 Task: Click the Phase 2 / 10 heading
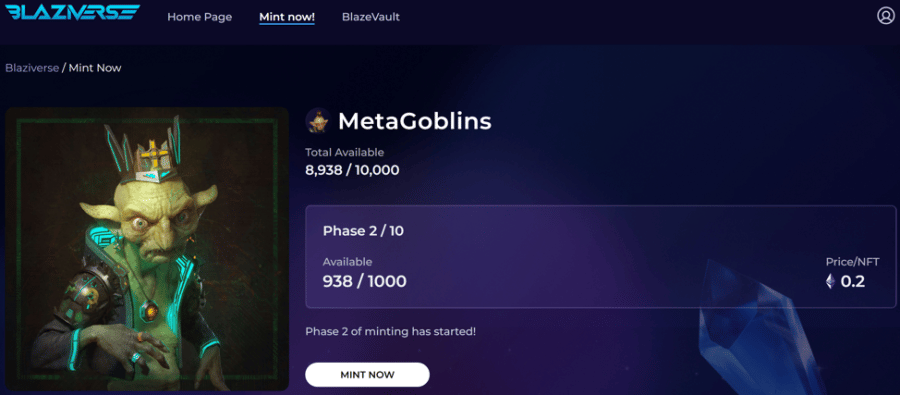363,231
